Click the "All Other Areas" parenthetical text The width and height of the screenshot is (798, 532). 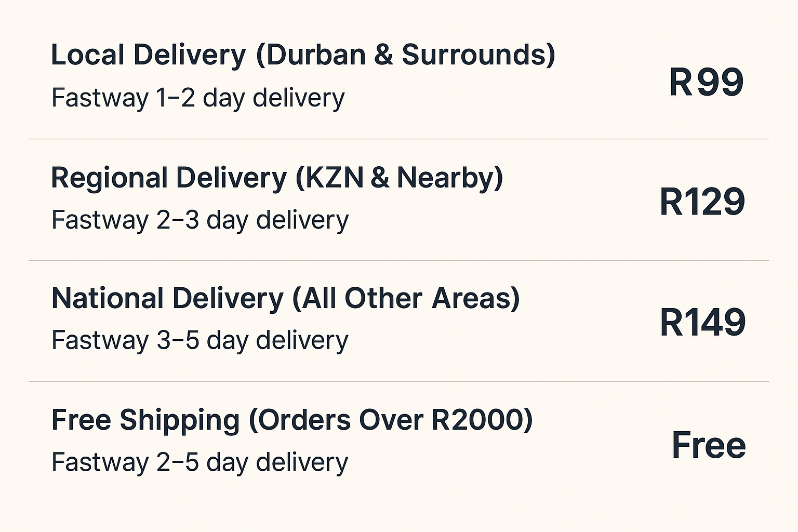406,299
